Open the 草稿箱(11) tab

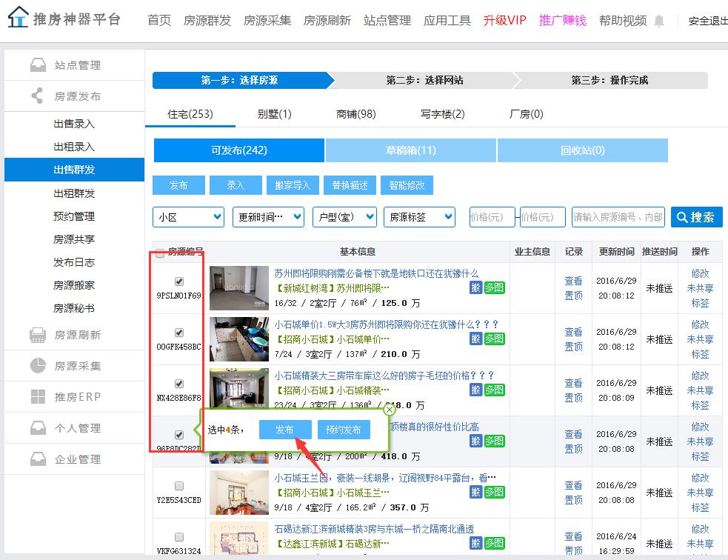[410, 150]
